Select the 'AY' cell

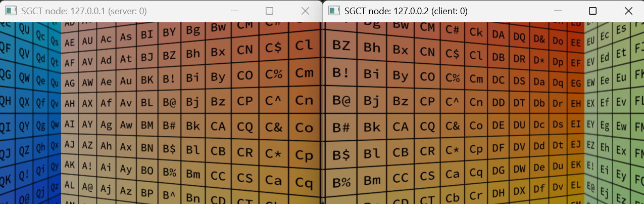tap(87, 124)
